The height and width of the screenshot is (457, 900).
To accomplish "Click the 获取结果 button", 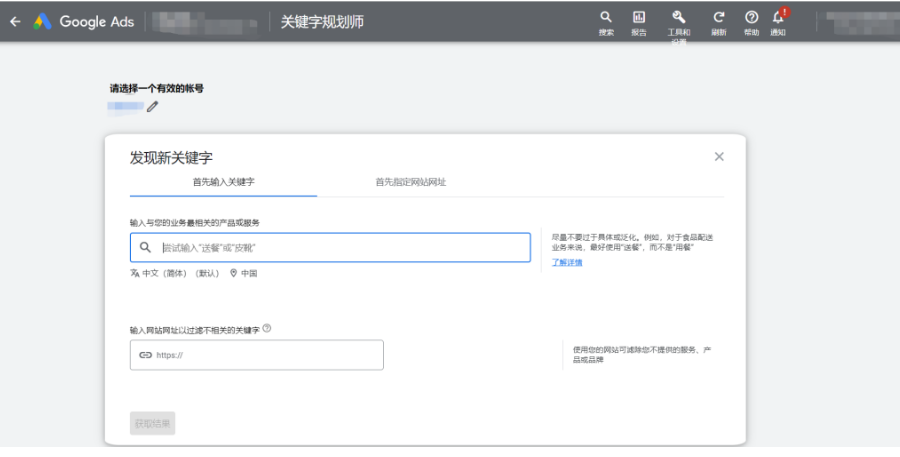I will coord(152,424).
